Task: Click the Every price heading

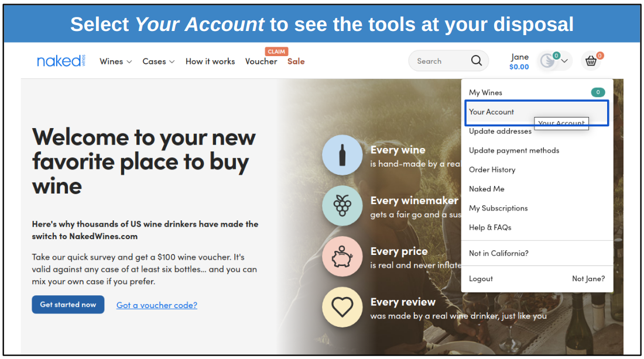Action: pyautogui.click(x=399, y=251)
